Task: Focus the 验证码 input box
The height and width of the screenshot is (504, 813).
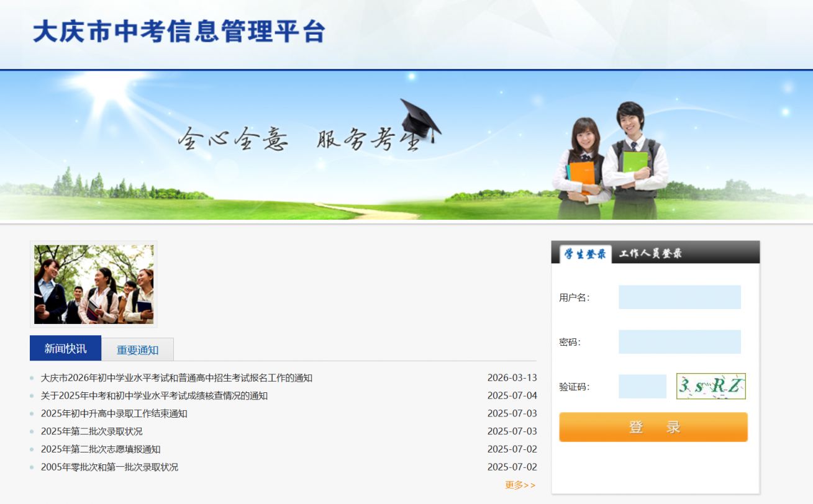Action: coord(642,386)
